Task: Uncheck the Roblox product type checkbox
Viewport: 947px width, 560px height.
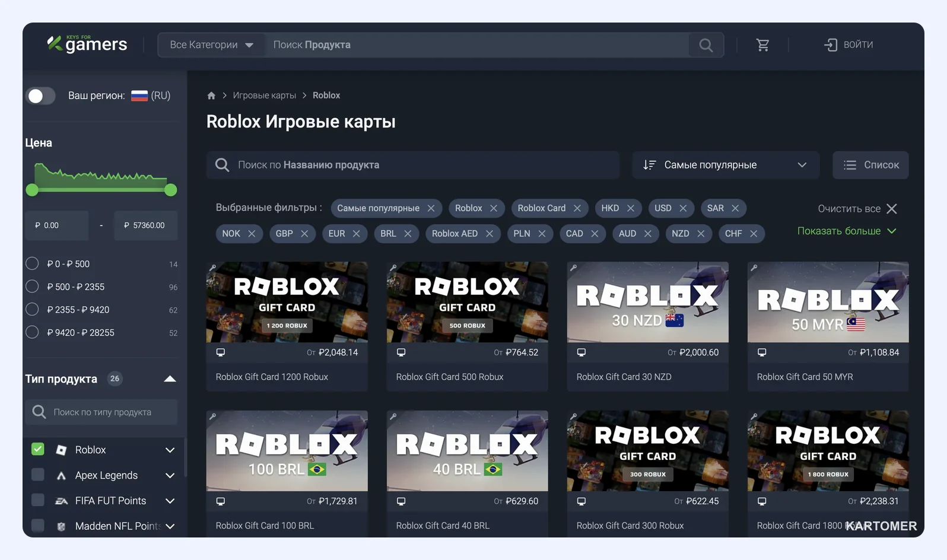Action: [37, 449]
